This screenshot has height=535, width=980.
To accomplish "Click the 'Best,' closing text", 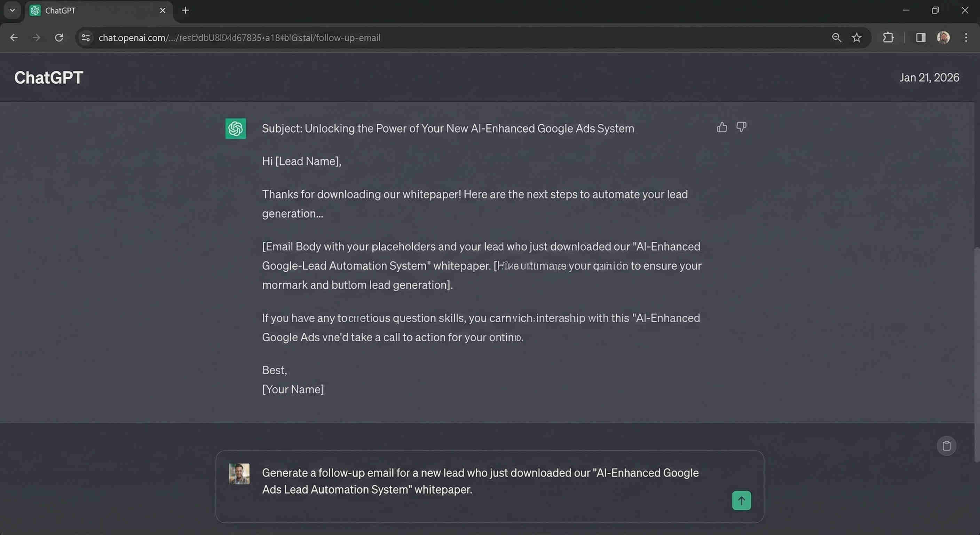I will click(274, 370).
